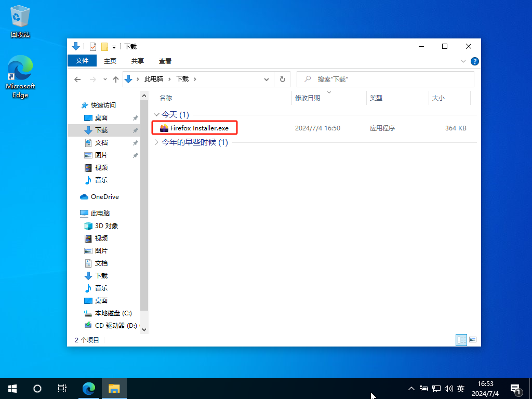Launch Microsoft Edge from the taskbar

click(x=89, y=389)
